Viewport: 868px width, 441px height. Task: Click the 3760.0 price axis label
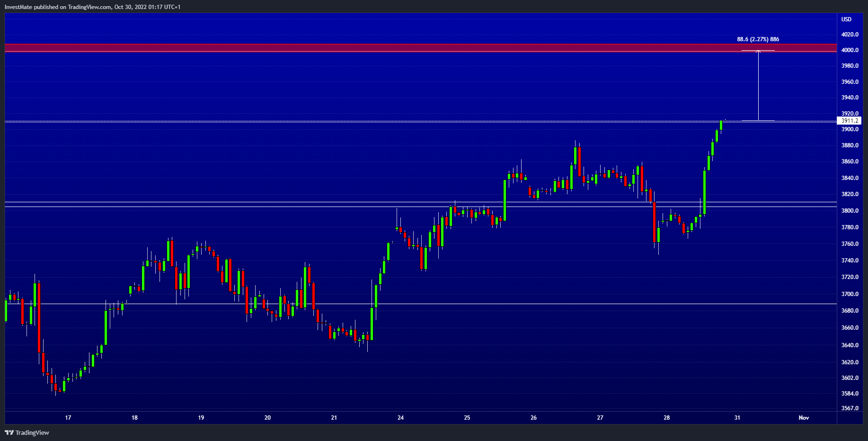(850, 244)
